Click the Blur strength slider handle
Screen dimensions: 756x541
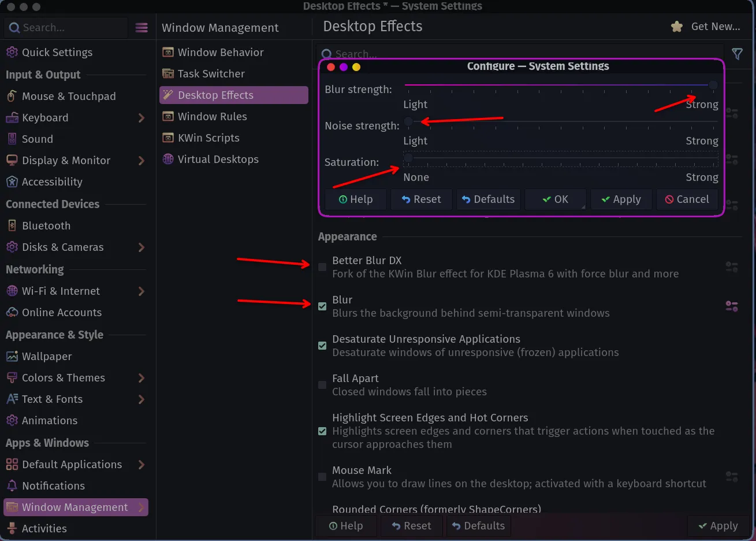pyautogui.click(x=713, y=86)
